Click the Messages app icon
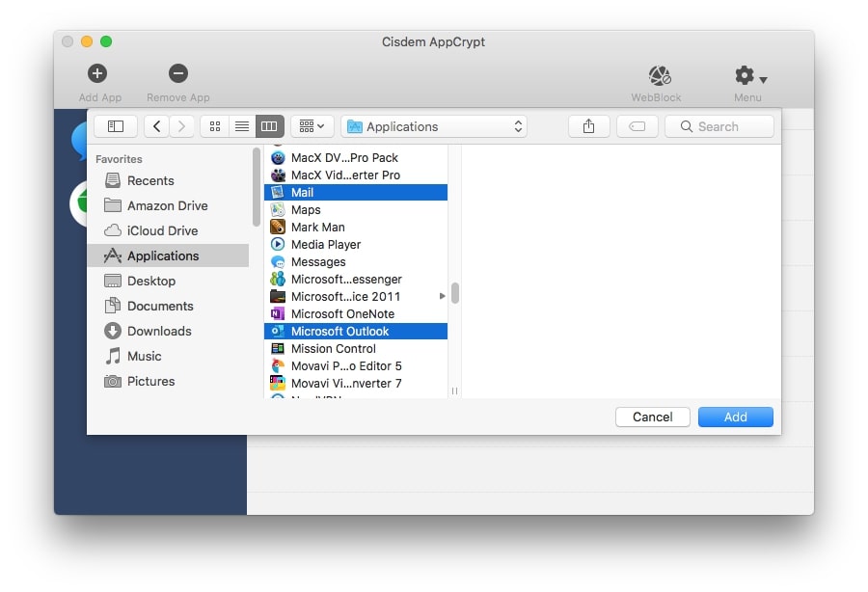This screenshot has width=868, height=592. pyautogui.click(x=278, y=261)
